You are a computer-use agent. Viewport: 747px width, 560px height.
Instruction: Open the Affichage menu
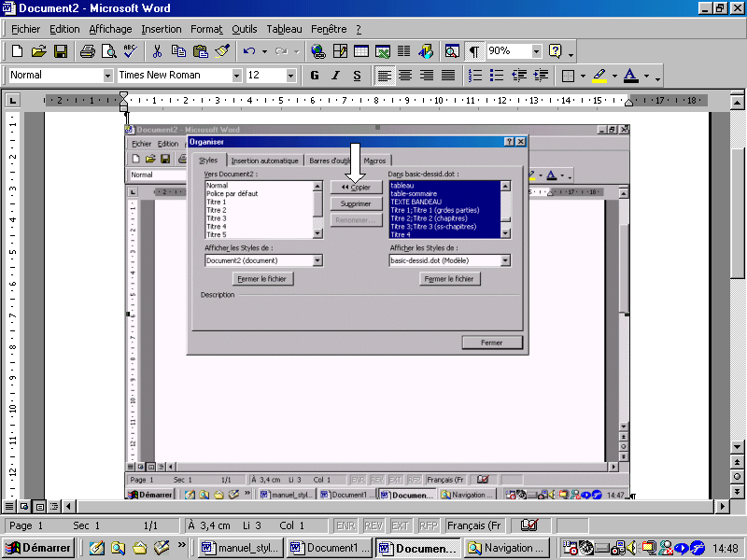click(110, 29)
